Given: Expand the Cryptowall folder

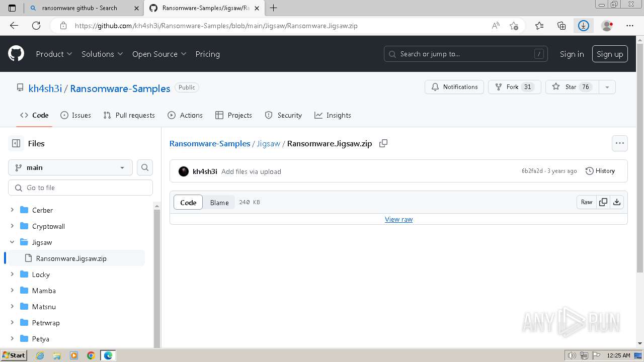Looking at the screenshot, I should click(12, 226).
